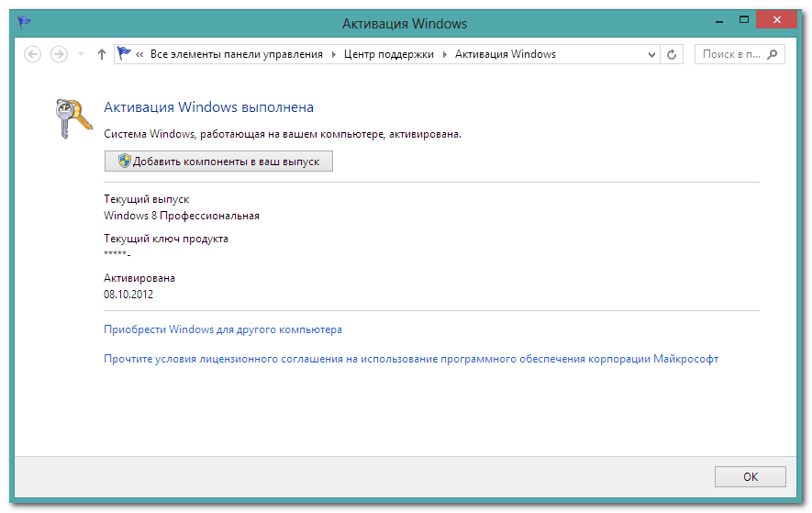Close the Активация Windows window
The width and height of the screenshot is (812, 513).
coord(776,20)
